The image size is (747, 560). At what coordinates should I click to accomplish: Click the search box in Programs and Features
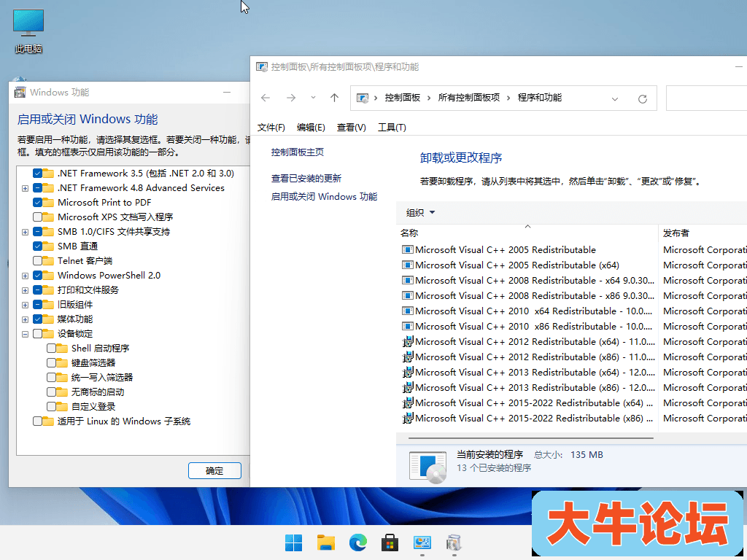706,98
